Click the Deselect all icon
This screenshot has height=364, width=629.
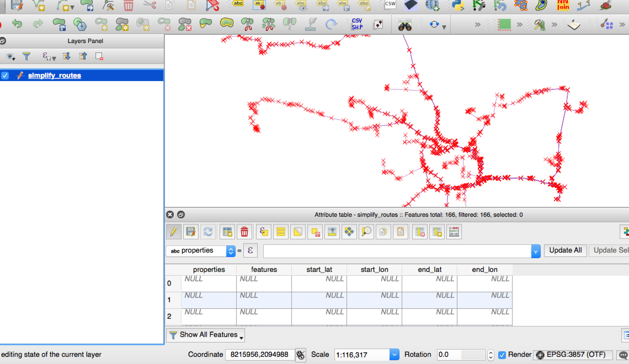[x=315, y=232]
